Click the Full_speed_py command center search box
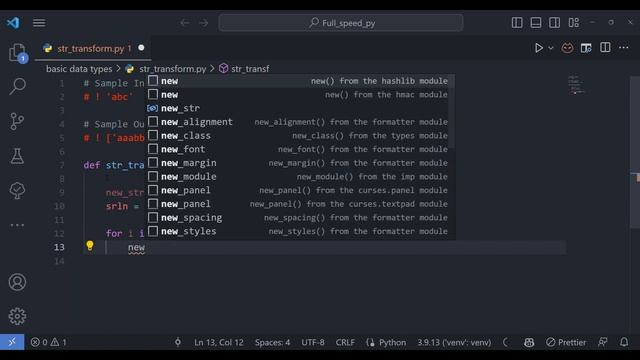Image resolution: width=640 pixels, height=360 pixels. pos(341,23)
